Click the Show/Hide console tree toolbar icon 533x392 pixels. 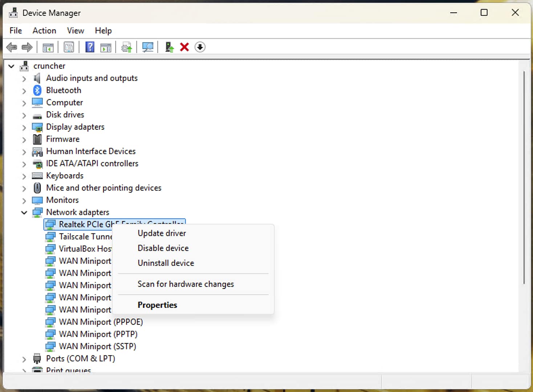48,47
